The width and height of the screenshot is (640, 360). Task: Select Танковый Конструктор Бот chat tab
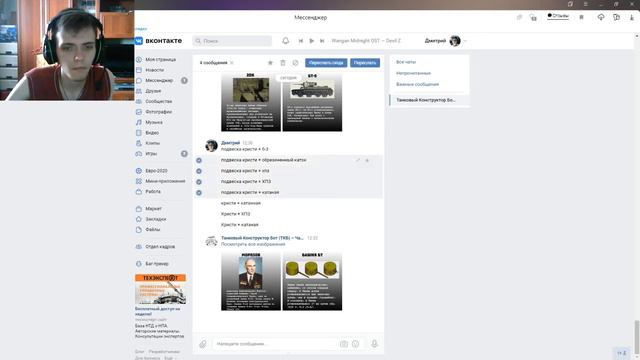coord(429,100)
